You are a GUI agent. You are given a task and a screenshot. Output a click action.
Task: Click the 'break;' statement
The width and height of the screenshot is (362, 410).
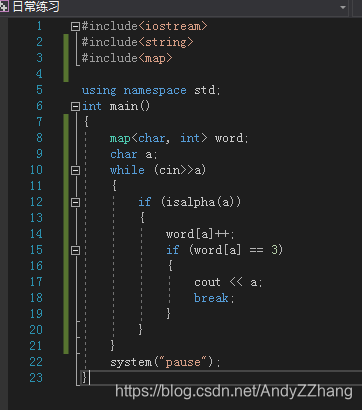[x=214, y=298]
